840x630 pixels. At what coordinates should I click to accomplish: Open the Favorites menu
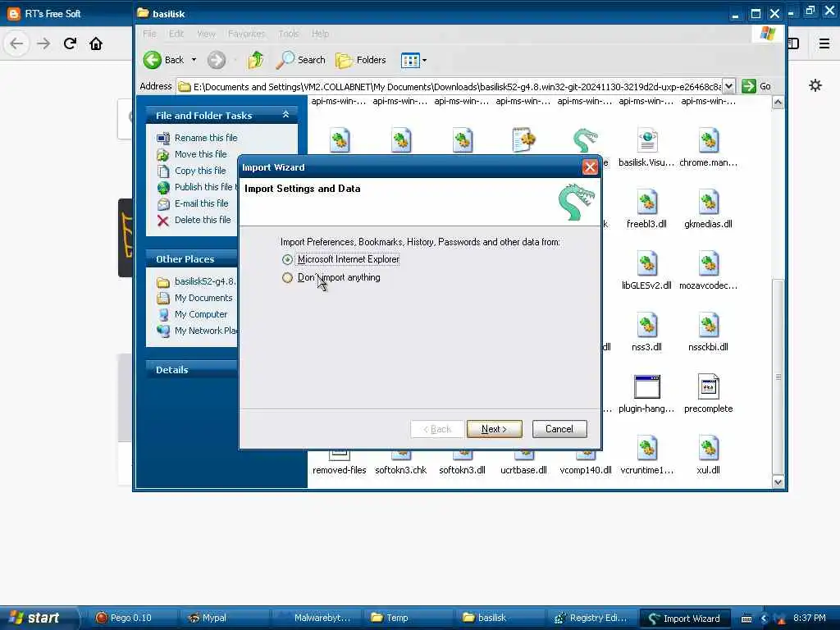point(246,34)
